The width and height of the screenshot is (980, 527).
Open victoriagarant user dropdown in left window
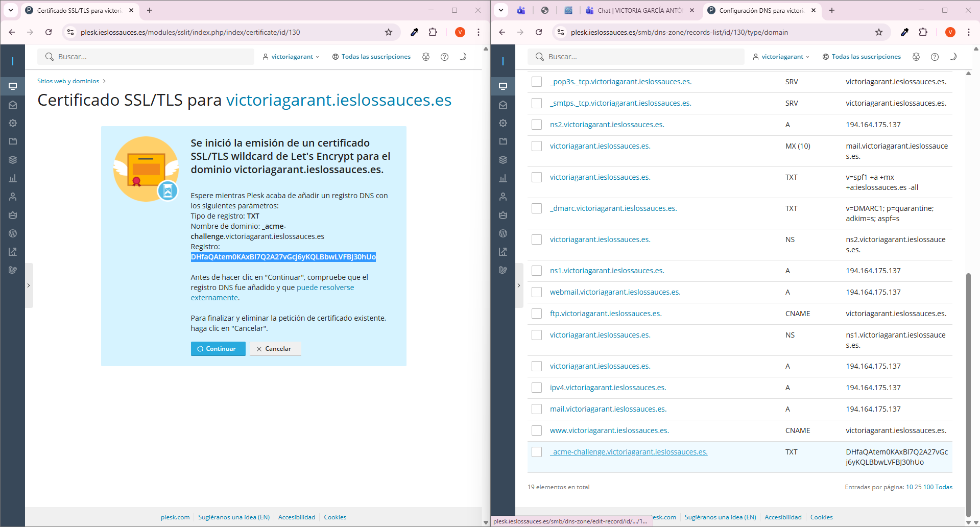[x=291, y=57]
